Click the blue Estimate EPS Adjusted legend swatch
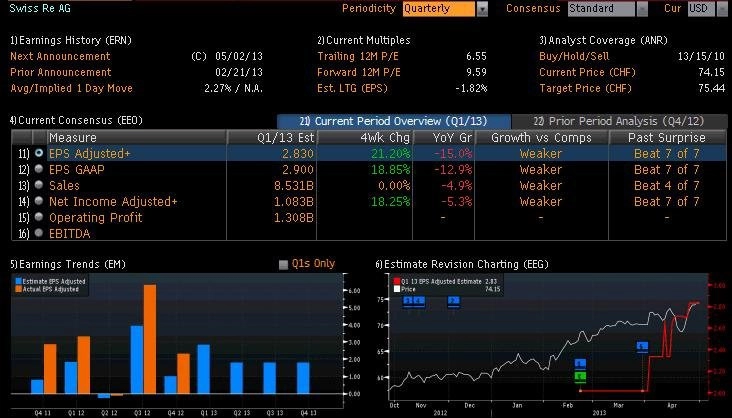Image resolution: width=732 pixels, height=418 pixels. point(19,281)
